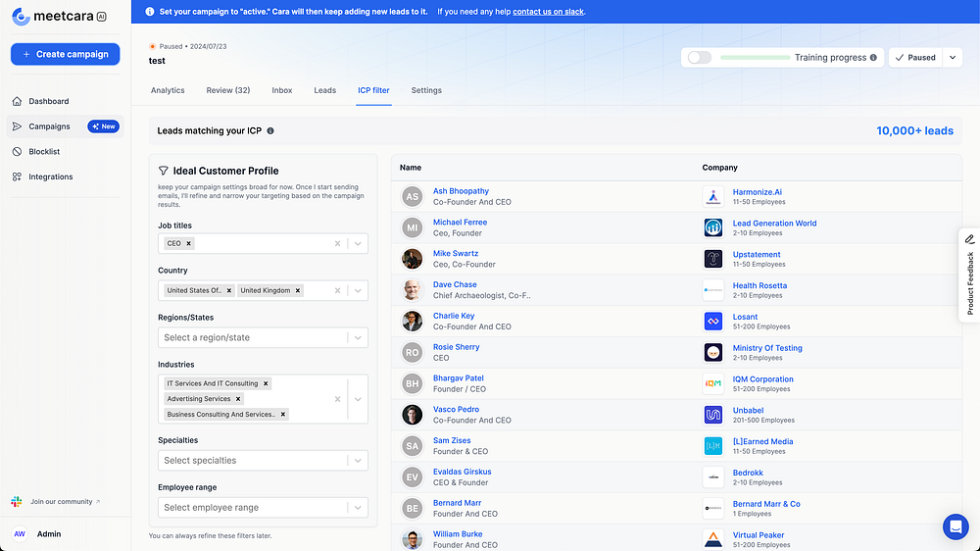Screen dimensions: 980x551
Task: Click Mike Swartz's profile photo
Action: (412, 259)
